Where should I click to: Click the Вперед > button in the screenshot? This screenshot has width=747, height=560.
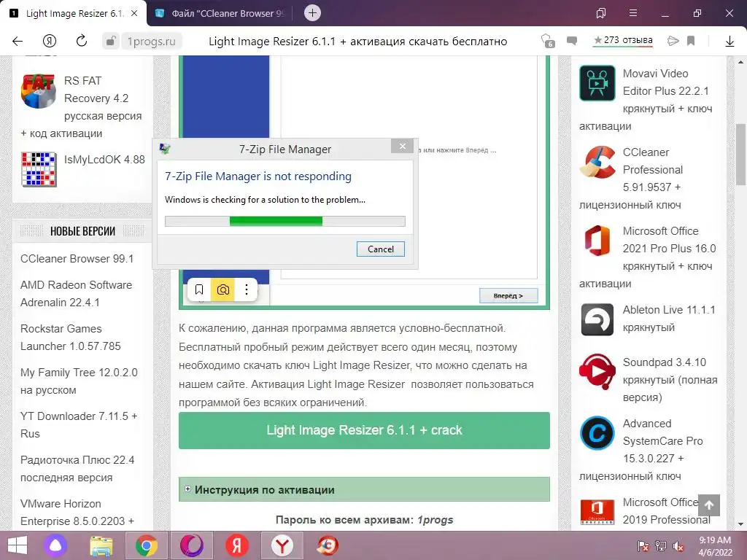click(x=508, y=296)
